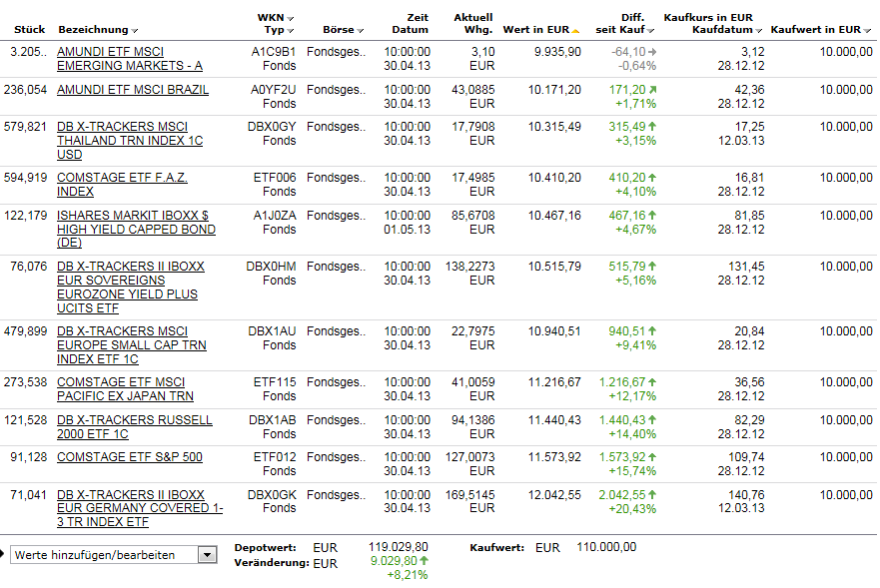The image size is (880, 588).
Task: Click green up arrow beside 9.029,80 Veränderung
Action: [x=424, y=560]
